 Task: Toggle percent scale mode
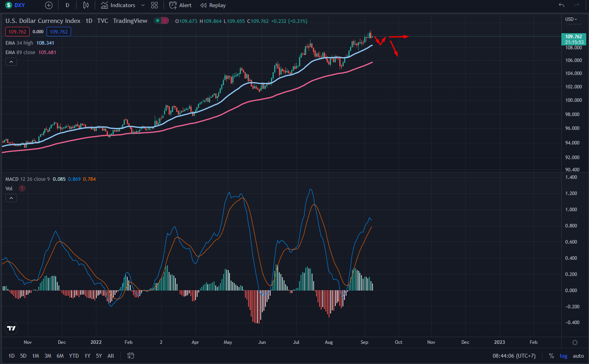[x=551, y=356]
